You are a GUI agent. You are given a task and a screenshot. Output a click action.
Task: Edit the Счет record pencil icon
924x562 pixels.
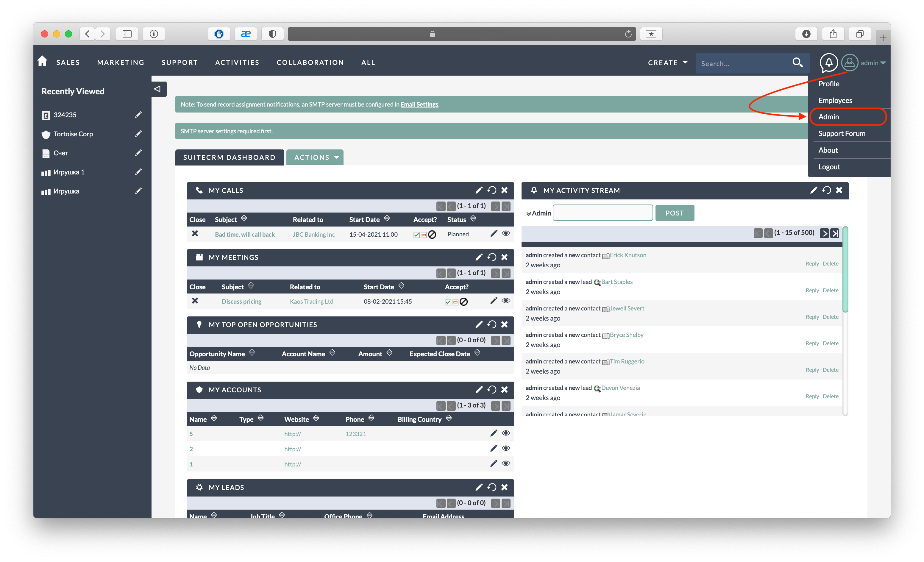(138, 153)
